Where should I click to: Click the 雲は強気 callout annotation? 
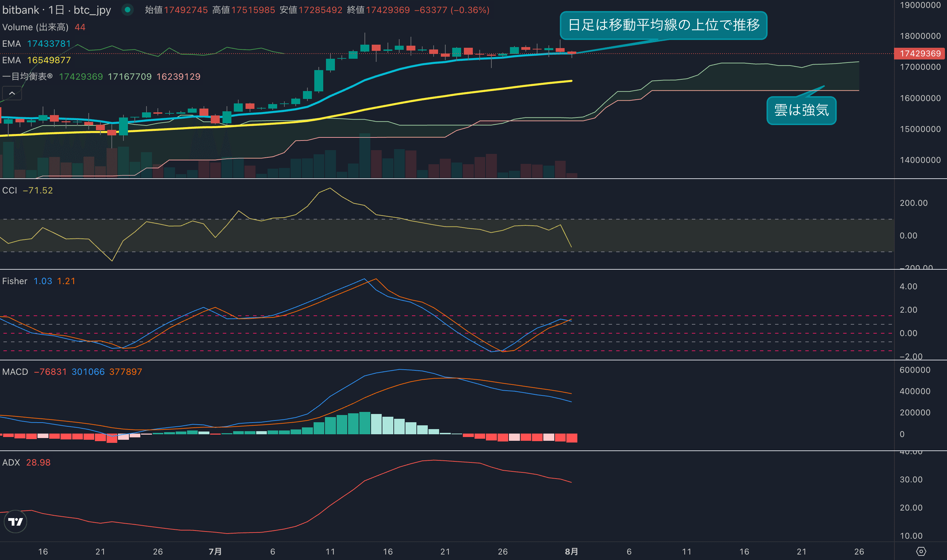click(x=801, y=110)
